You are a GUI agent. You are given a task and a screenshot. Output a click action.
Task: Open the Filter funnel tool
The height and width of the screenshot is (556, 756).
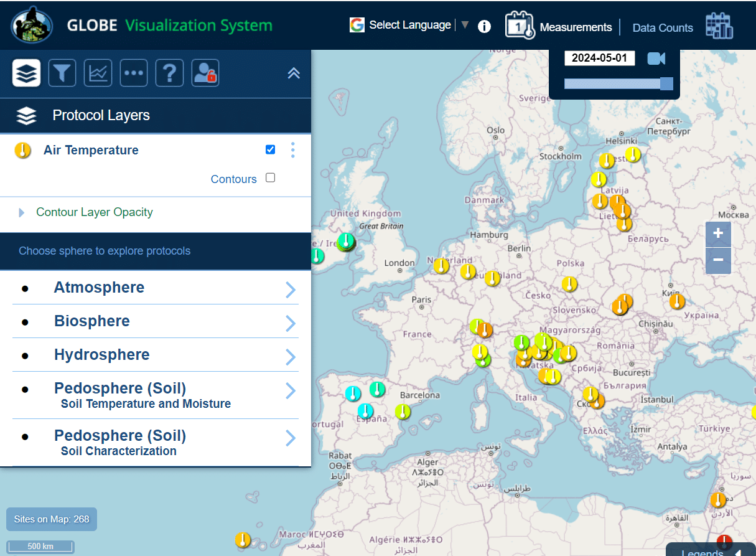(62, 73)
